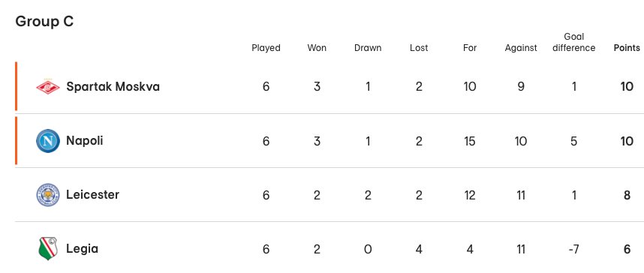Click the Leicester City crest icon
Screen dimensions: 644x273
point(47,195)
